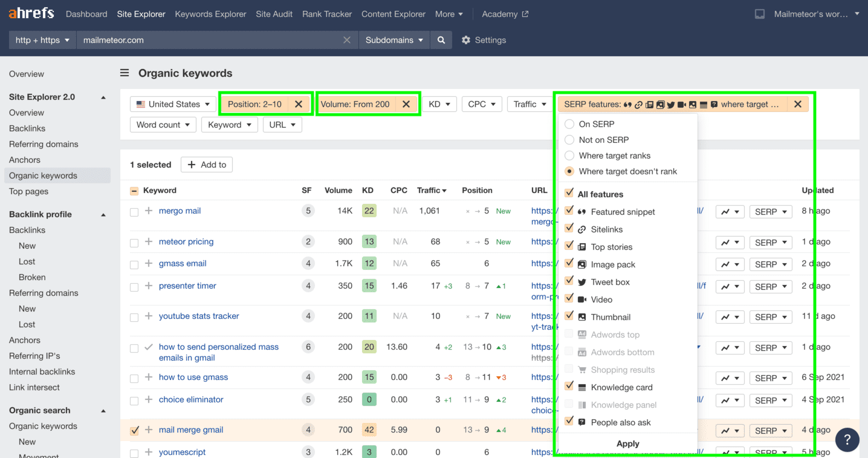
Task: Click the Ahrefs logo
Action: point(31,13)
